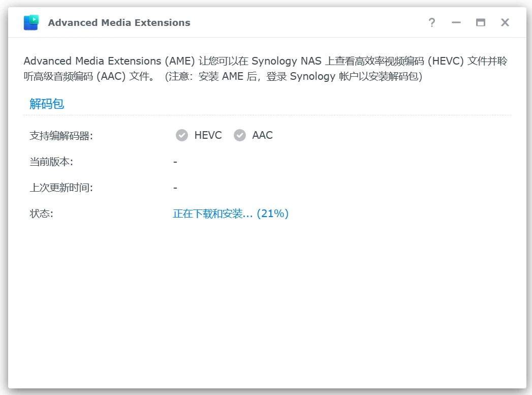
Task: Open help with the question mark icon
Action: [431, 22]
